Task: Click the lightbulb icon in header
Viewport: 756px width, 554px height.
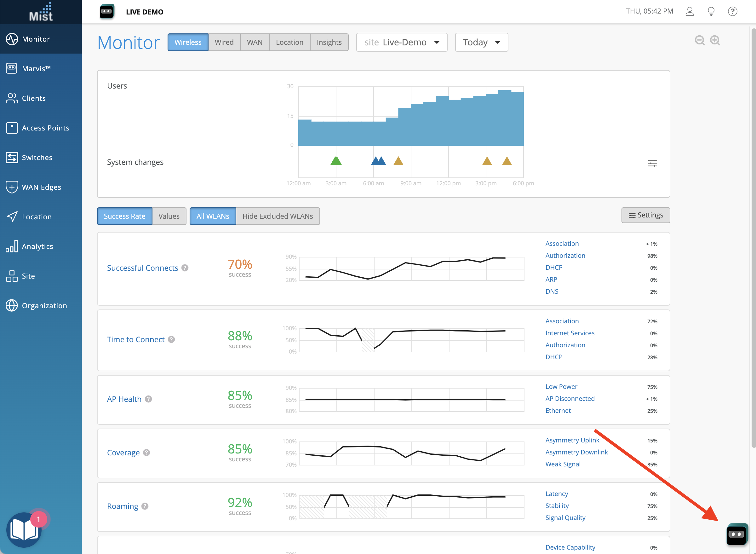Action: tap(711, 11)
